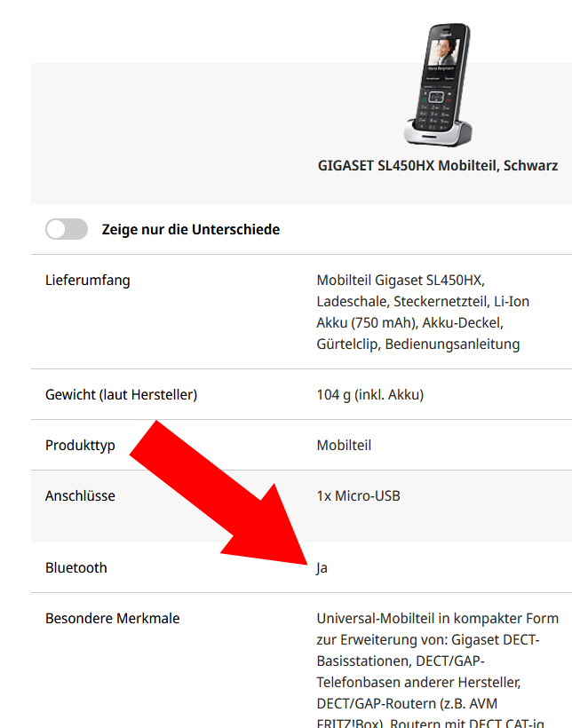
Task: Select the 'Ladeschale, Steckernetzteil, Li-Ion' text line
Action: click(423, 301)
